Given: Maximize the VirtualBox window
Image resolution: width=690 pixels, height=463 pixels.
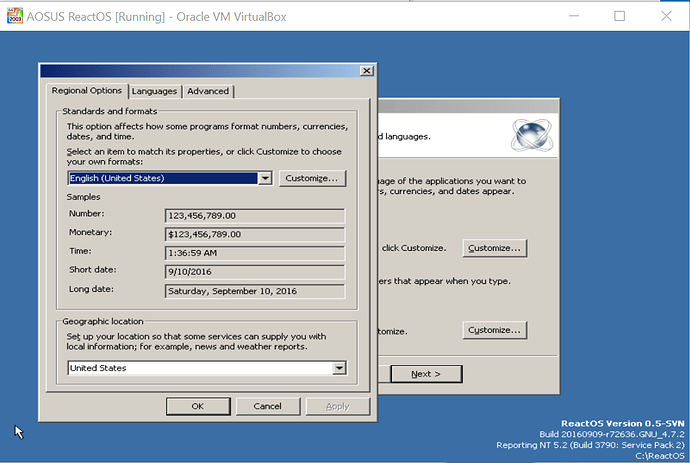Looking at the screenshot, I should pos(619,16).
